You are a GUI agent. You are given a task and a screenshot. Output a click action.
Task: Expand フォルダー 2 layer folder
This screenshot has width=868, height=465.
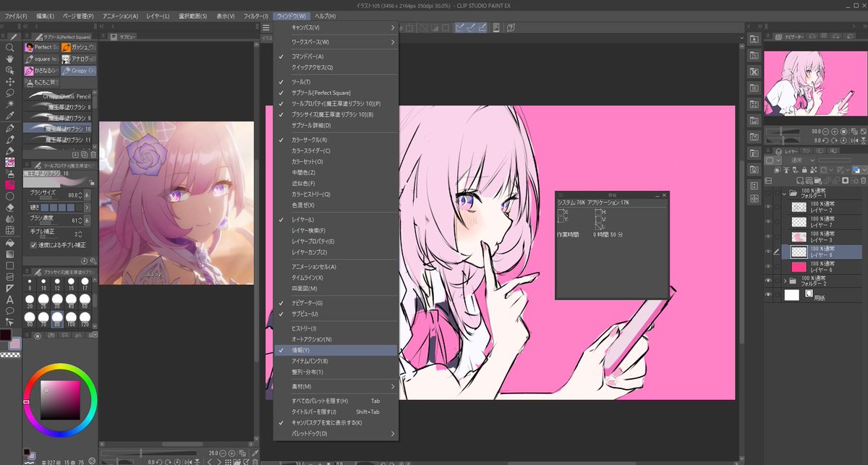pos(785,281)
